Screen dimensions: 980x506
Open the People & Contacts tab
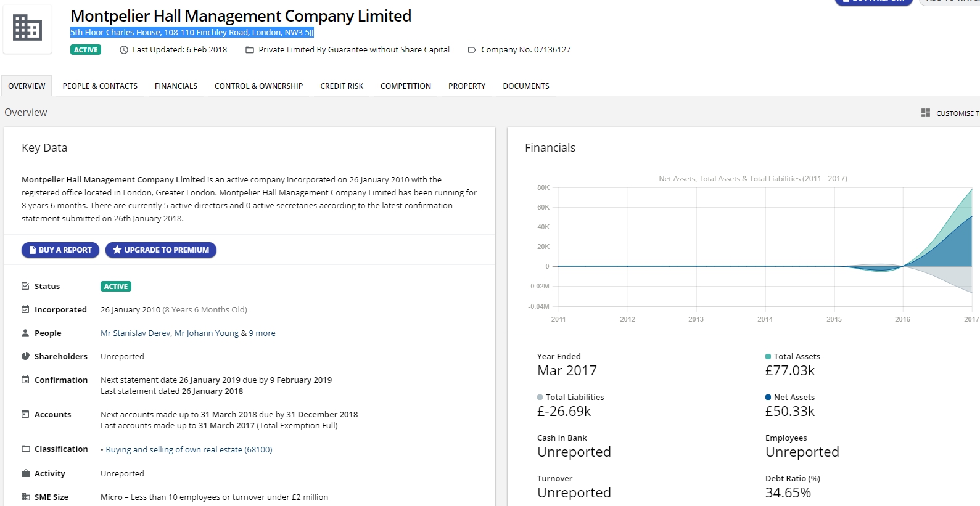click(100, 86)
